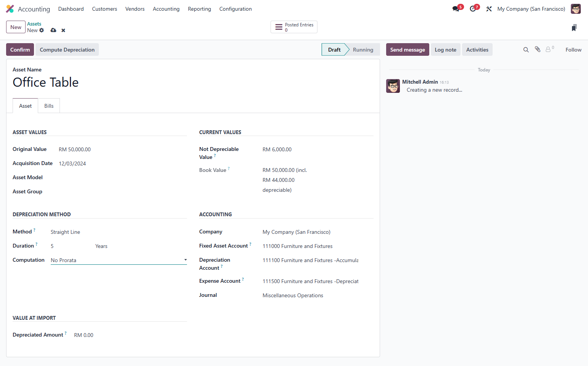Screen dimensions: 588x366
Task: Click the Log note button
Action: [x=446, y=50]
